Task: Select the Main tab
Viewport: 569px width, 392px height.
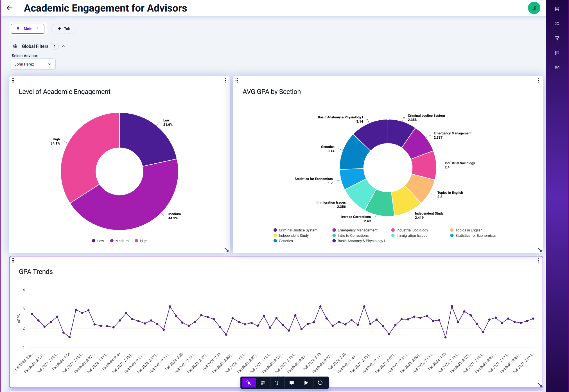Action: click(x=28, y=29)
